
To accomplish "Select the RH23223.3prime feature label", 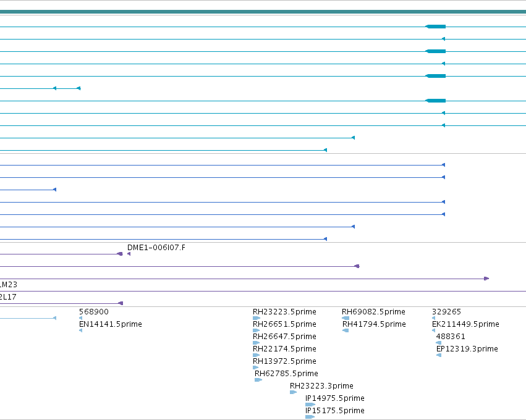I will click(321, 386).
